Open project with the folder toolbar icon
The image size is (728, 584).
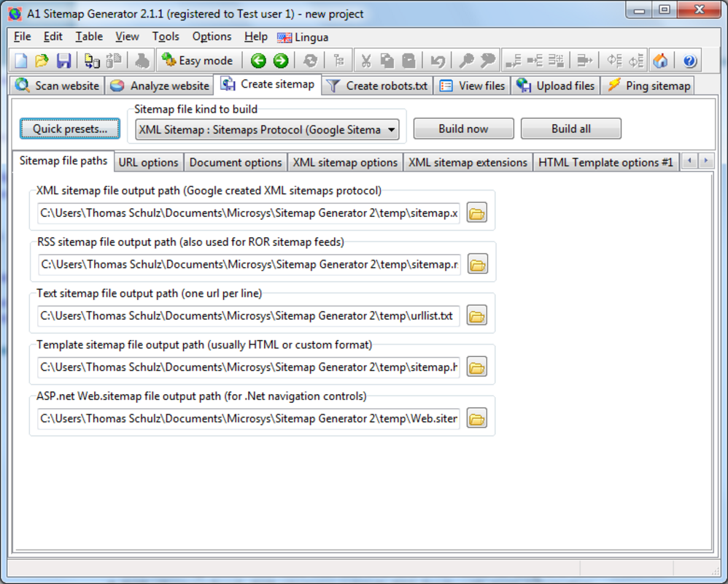coord(42,61)
